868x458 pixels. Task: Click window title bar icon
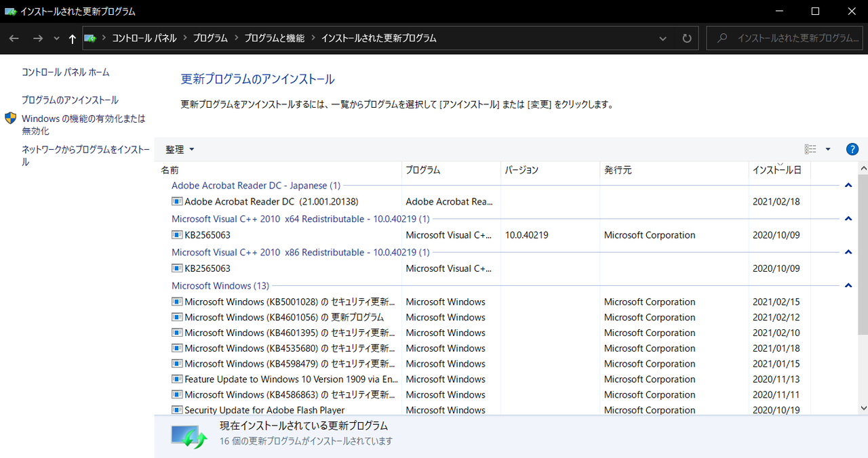pos(10,12)
